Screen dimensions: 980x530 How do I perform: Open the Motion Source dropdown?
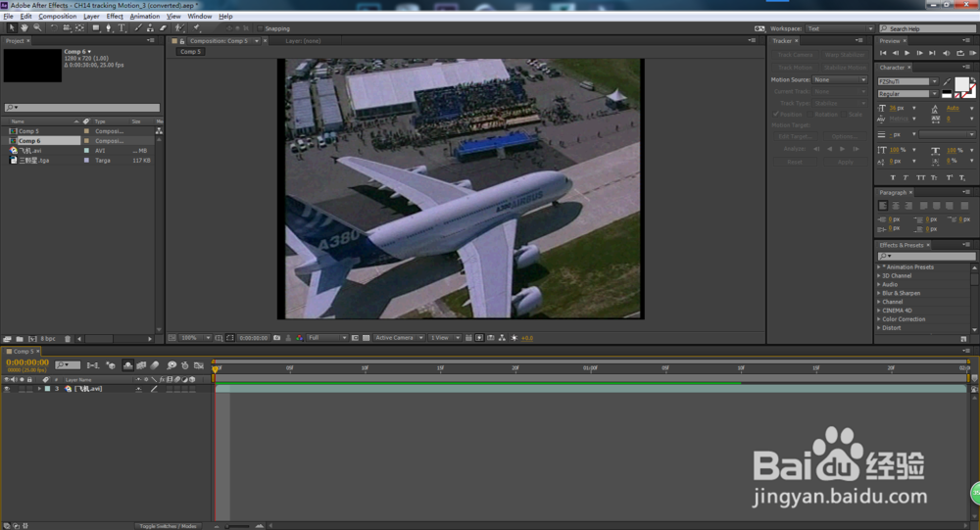(840, 80)
